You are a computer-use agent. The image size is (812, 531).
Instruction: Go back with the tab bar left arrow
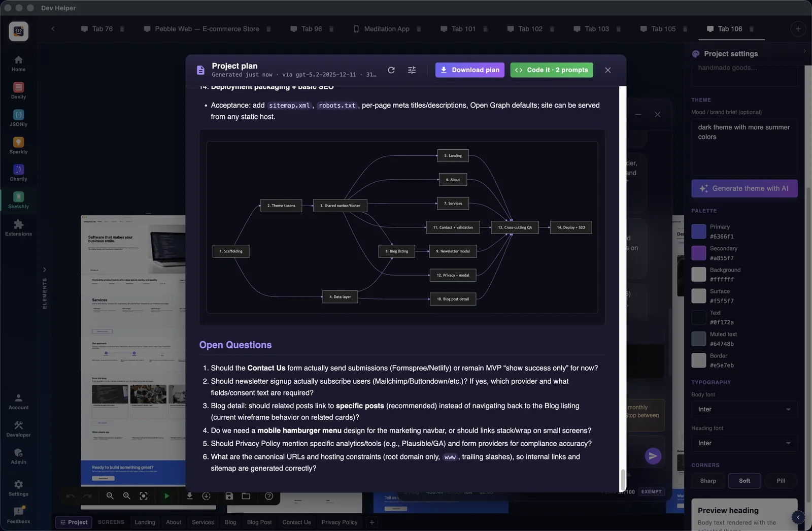tap(53, 29)
